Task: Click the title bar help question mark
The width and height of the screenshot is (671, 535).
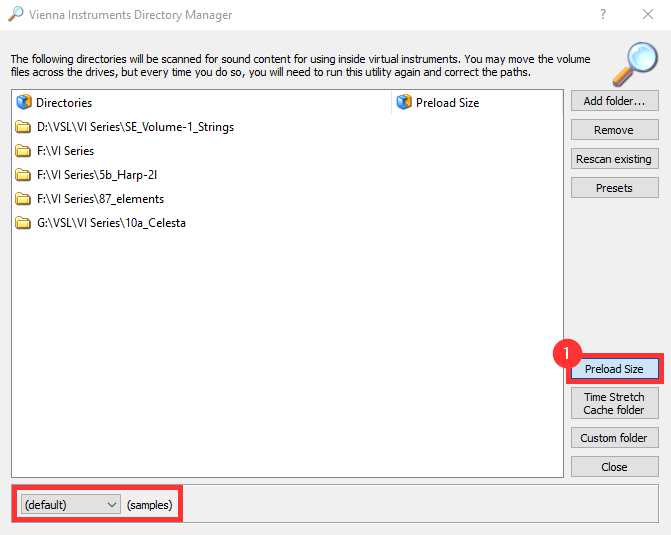Action: click(x=603, y=15)
